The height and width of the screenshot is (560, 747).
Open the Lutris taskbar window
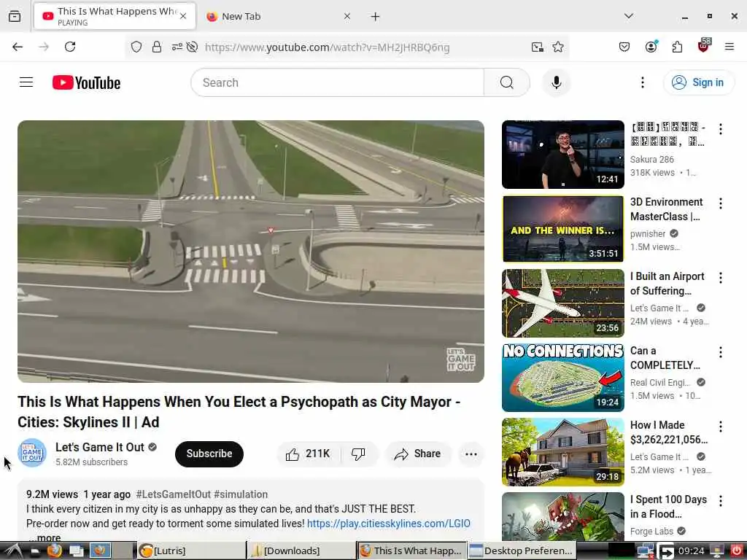192,551
